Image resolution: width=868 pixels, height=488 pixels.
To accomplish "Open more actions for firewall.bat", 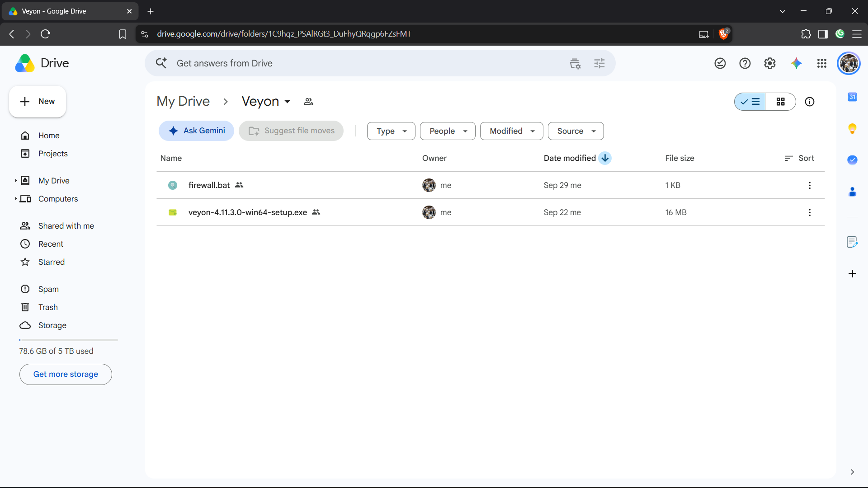I will [x=810, y=185].
